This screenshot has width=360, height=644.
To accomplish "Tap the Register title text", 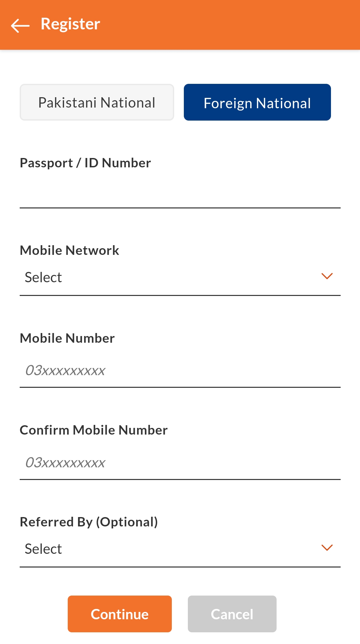I will tap(70, 24).
